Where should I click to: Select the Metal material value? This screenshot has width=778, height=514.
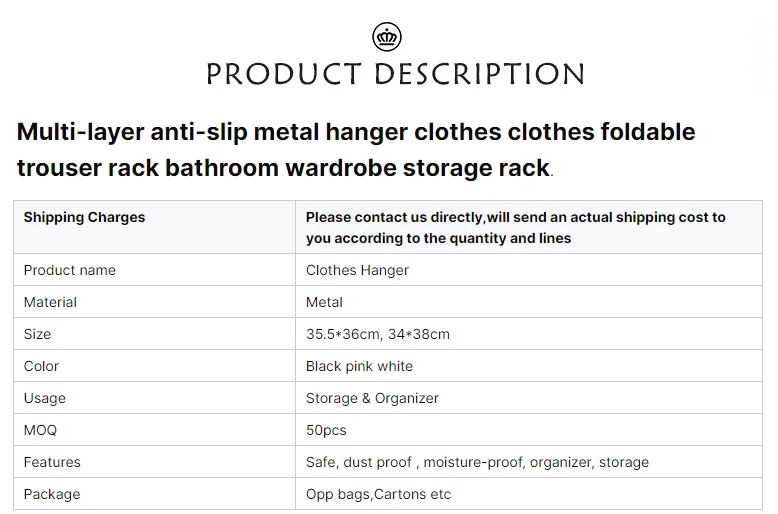(x=324, y=302)
